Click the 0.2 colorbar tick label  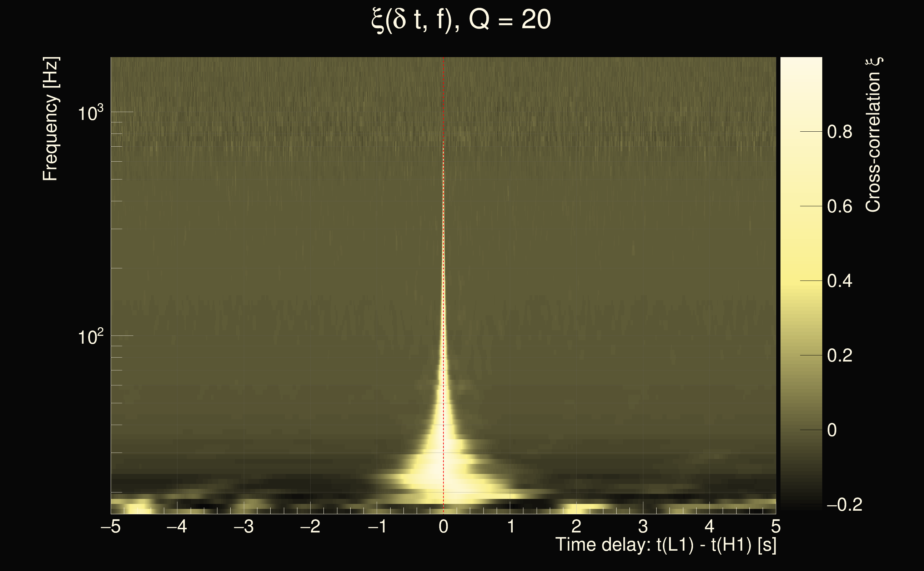[839, 355]
